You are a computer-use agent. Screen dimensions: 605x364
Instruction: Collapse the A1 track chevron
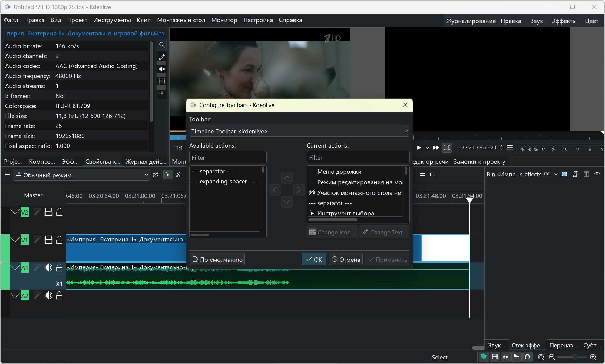tap(15, 267)
